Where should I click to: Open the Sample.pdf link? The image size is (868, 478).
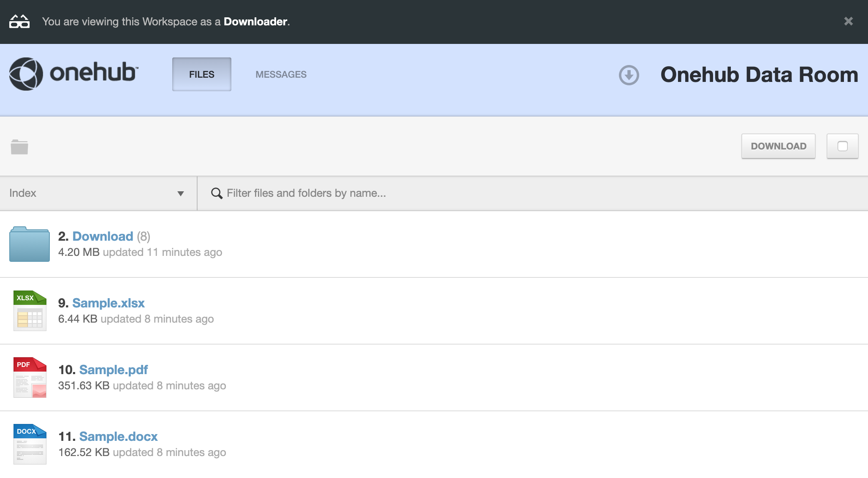(113, 370)
